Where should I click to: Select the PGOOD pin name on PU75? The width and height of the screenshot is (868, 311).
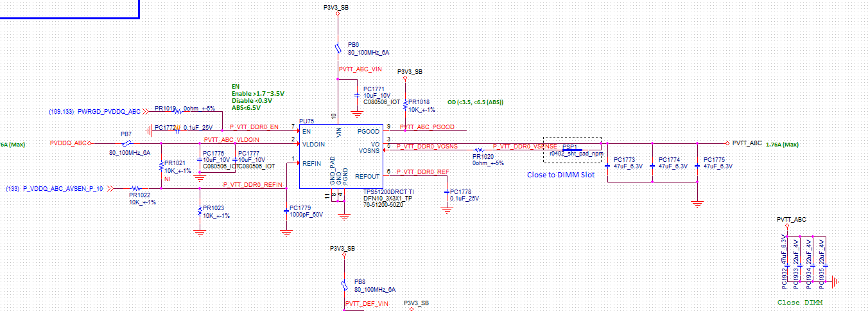click(x=369, y=131)
